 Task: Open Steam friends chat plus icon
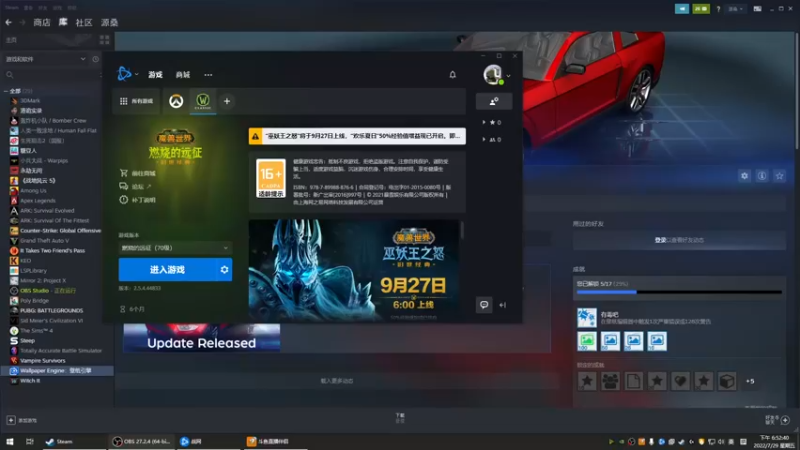(785, 420)
